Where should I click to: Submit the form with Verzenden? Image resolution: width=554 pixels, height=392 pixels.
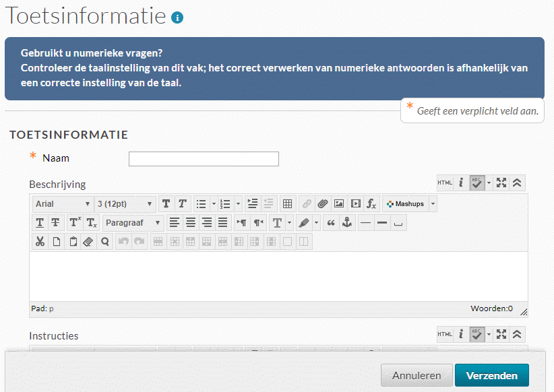(492, 375)
